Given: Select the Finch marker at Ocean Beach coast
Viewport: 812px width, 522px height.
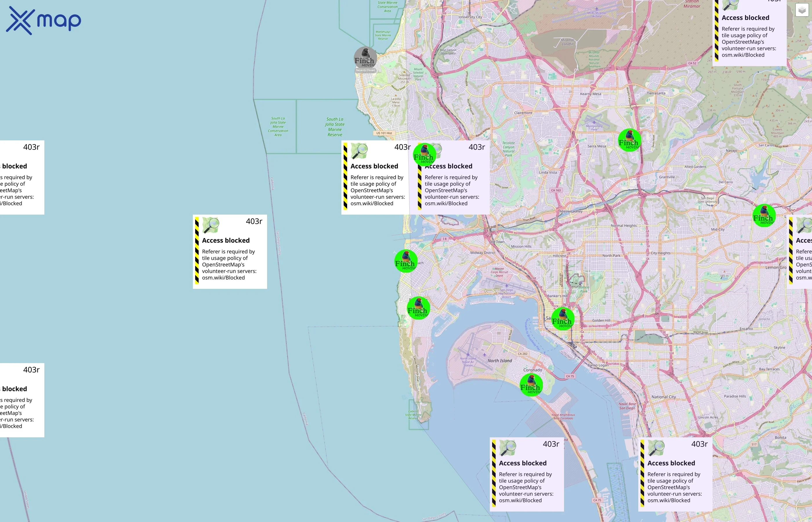Looking at the screenshot, I should coord(406,261).
